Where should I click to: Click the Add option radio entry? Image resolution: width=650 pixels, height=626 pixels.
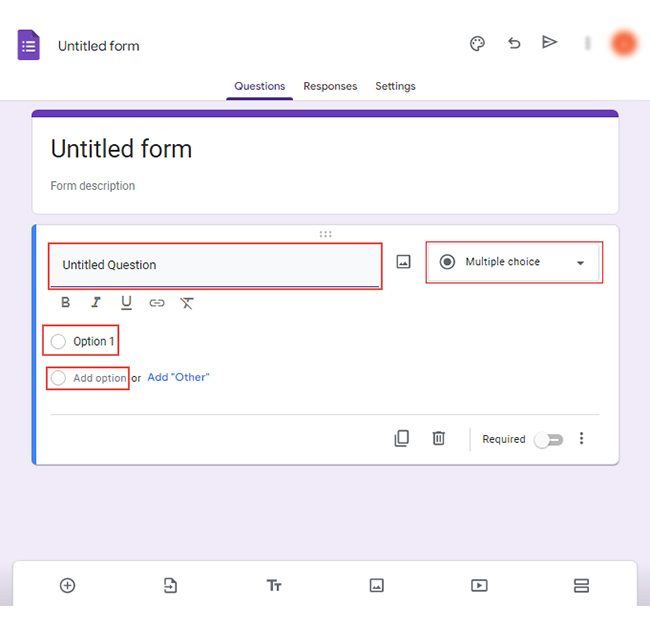[87, 378]
